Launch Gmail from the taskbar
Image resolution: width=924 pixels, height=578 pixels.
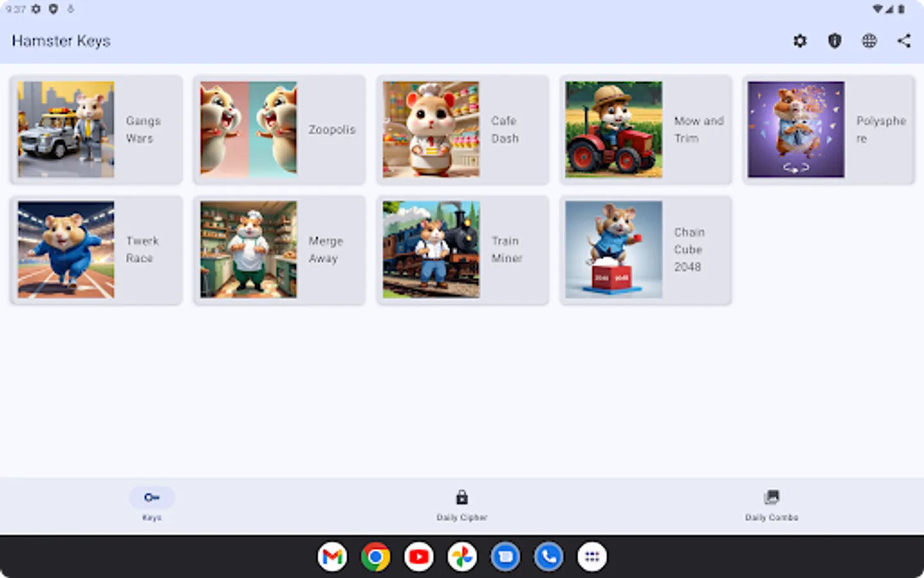332,556
